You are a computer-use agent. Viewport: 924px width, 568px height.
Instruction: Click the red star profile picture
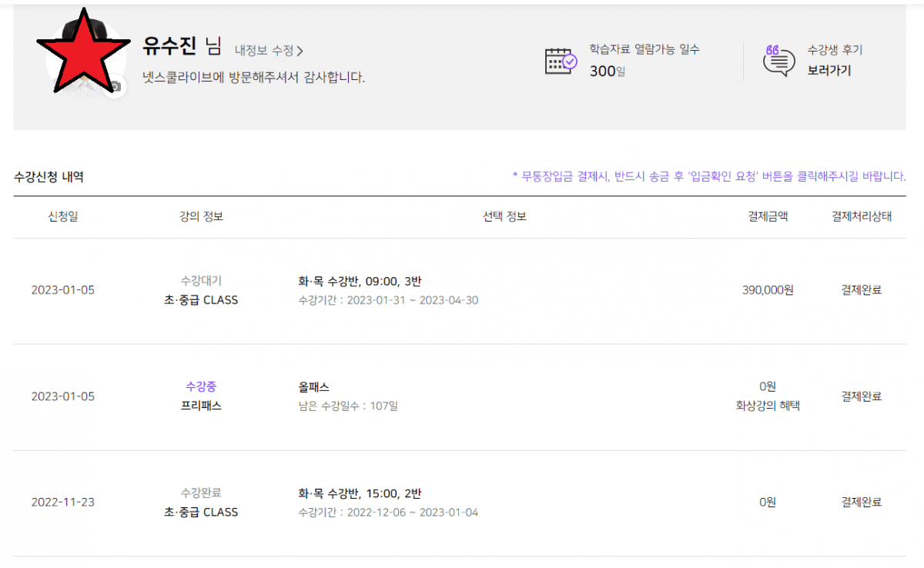(82, 52)
